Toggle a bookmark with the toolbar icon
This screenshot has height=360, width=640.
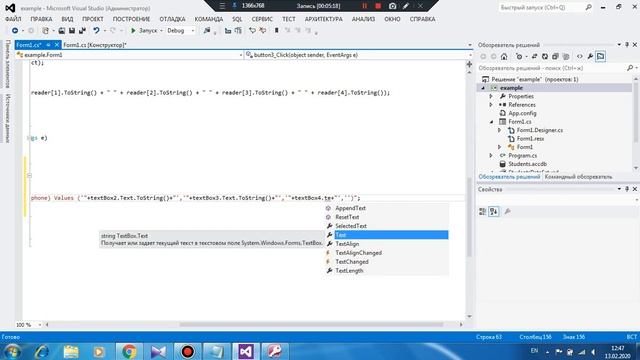coord(276,31)
